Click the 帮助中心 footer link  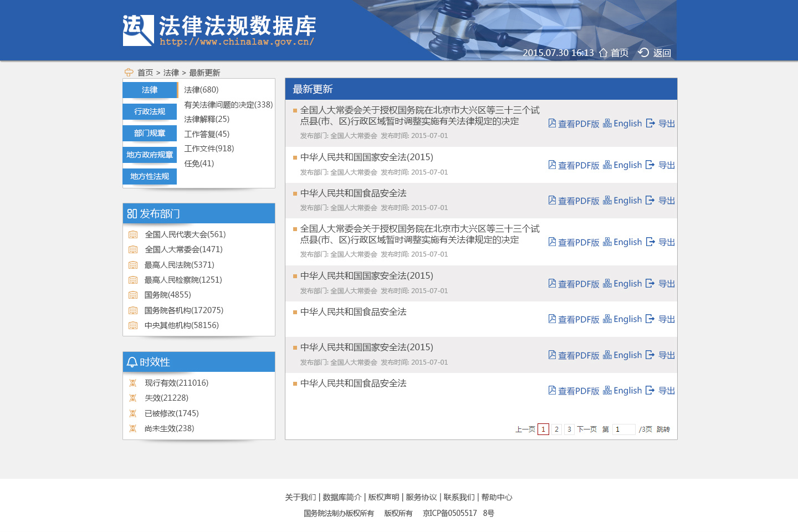coord(497,497)
